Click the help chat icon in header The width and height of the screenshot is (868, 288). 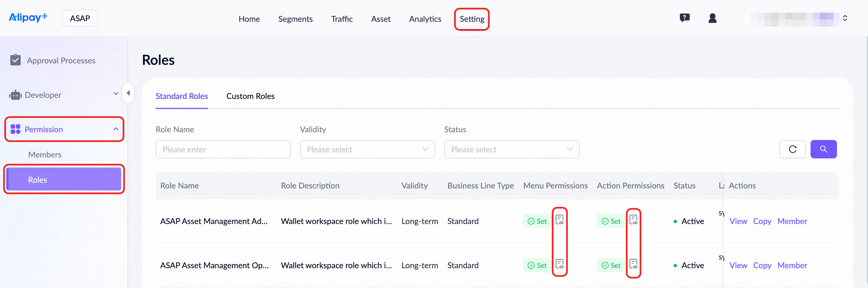click(684, 18)
